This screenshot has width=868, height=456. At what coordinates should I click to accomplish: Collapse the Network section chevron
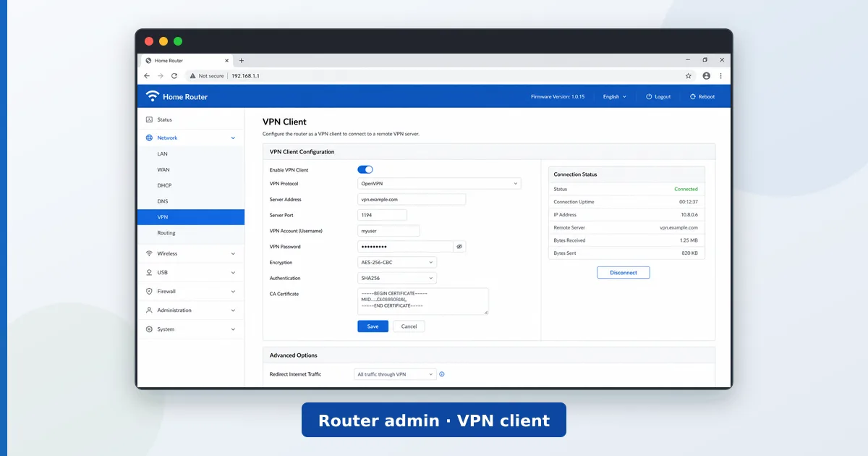(233, 138)
